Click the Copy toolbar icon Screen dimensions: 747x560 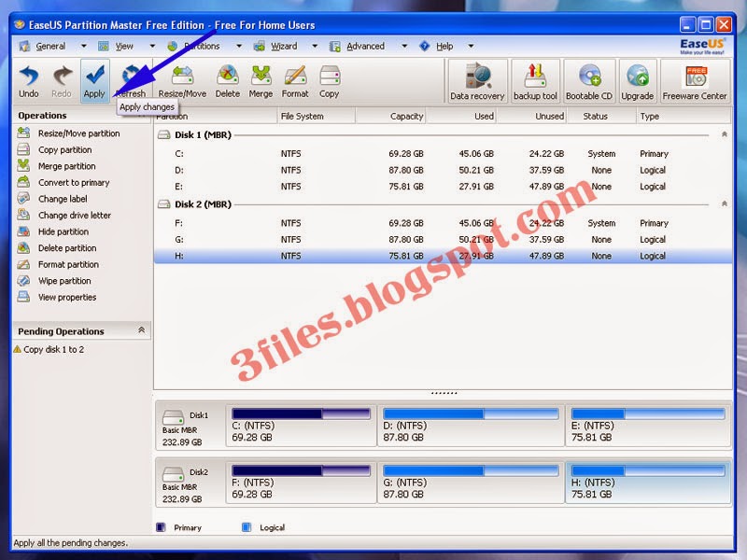pyautogui.click(x=330, y=81)
